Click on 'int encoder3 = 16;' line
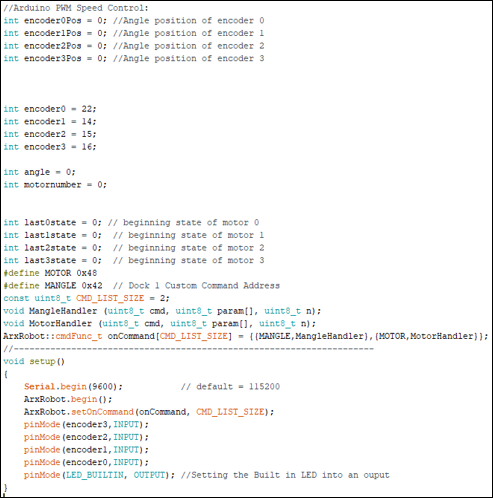Image resolution: width=493 pixels, height=498 pixels. pyautogui.click(x=50, y=147)
